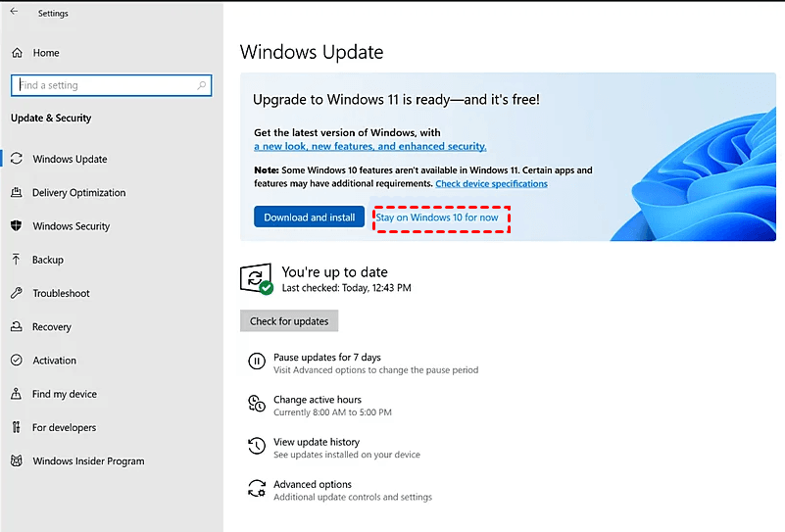Click 'Additional update controls and settings' text
This screenshot has width=785, height=532.
353,497
